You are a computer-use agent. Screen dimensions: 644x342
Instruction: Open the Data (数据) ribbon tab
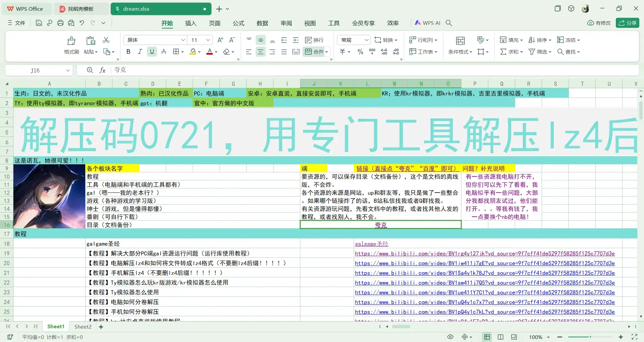coord(262,23)
